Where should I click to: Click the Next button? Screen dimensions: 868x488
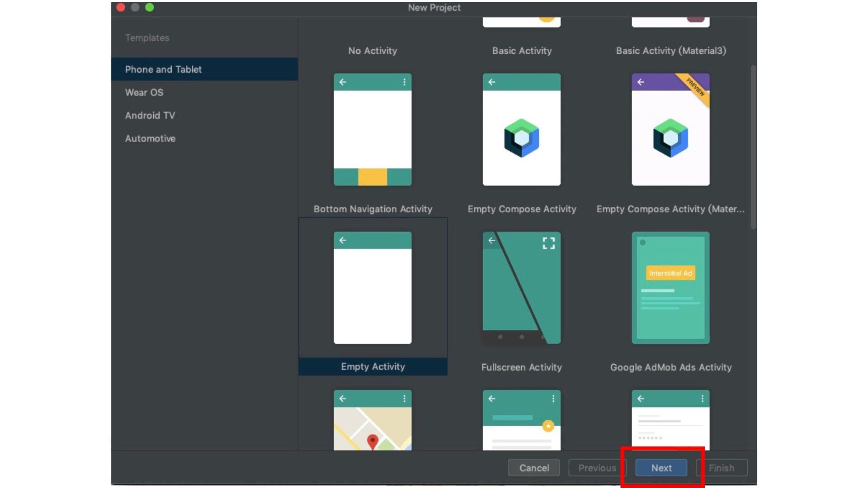[x=660, y=468]
